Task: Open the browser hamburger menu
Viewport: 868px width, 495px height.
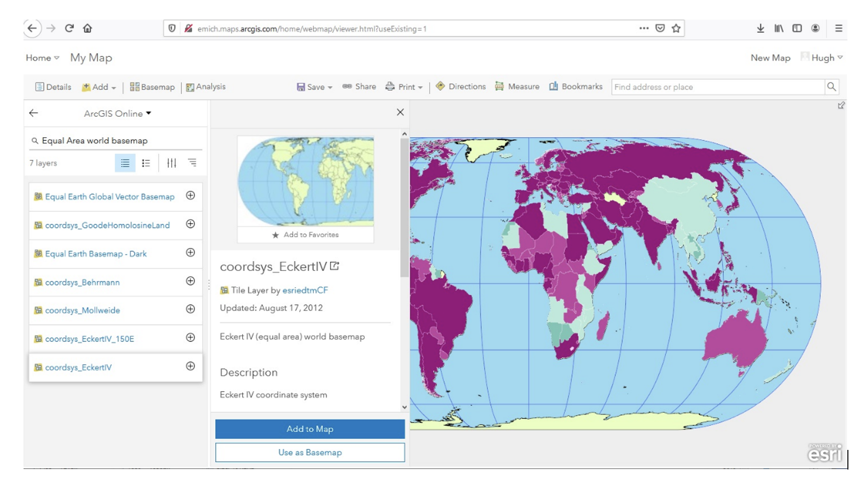Action: point(839,28)
